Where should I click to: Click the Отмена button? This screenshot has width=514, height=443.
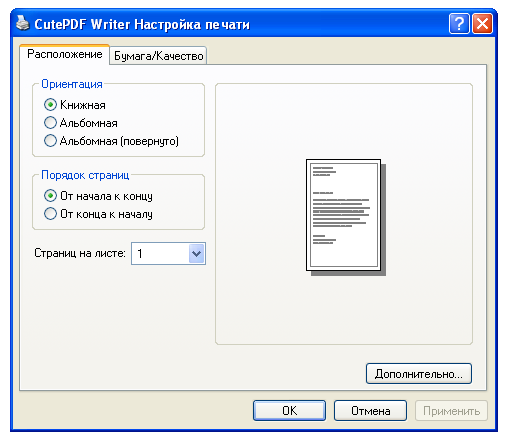(x=370, y=411)
